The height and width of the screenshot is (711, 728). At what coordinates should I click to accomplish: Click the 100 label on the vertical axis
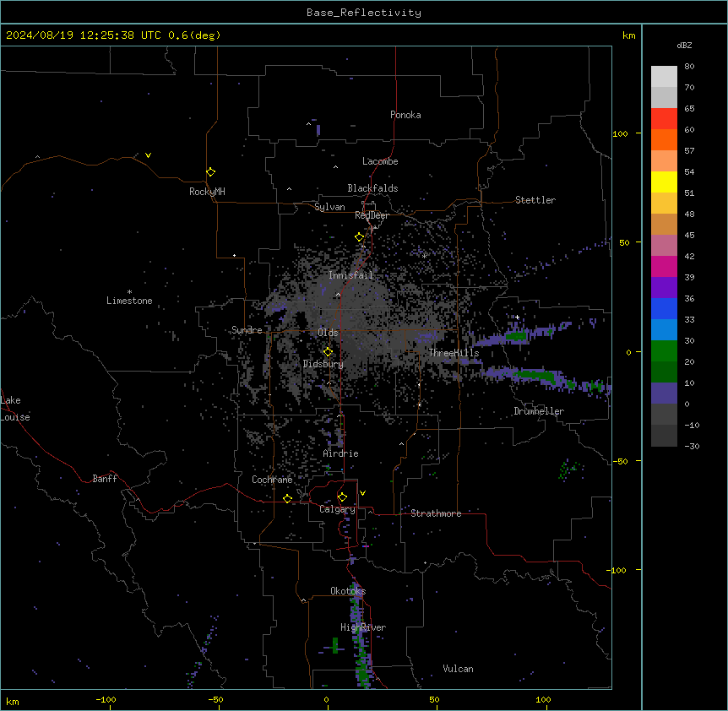tap(620, 133)
